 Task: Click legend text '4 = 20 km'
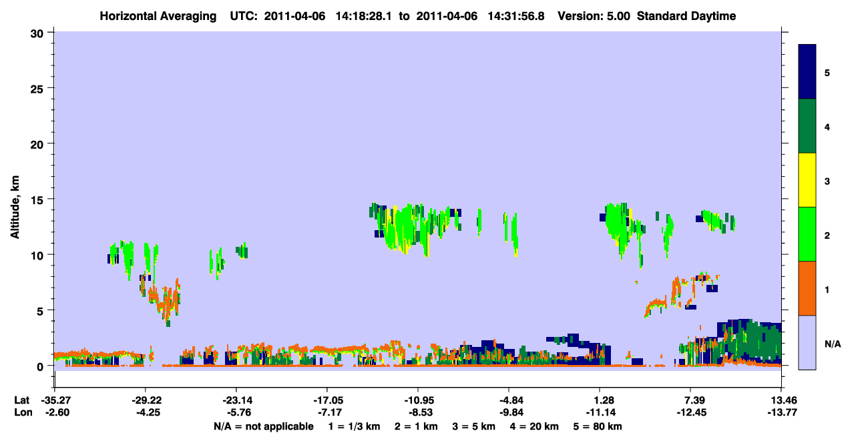534,426
